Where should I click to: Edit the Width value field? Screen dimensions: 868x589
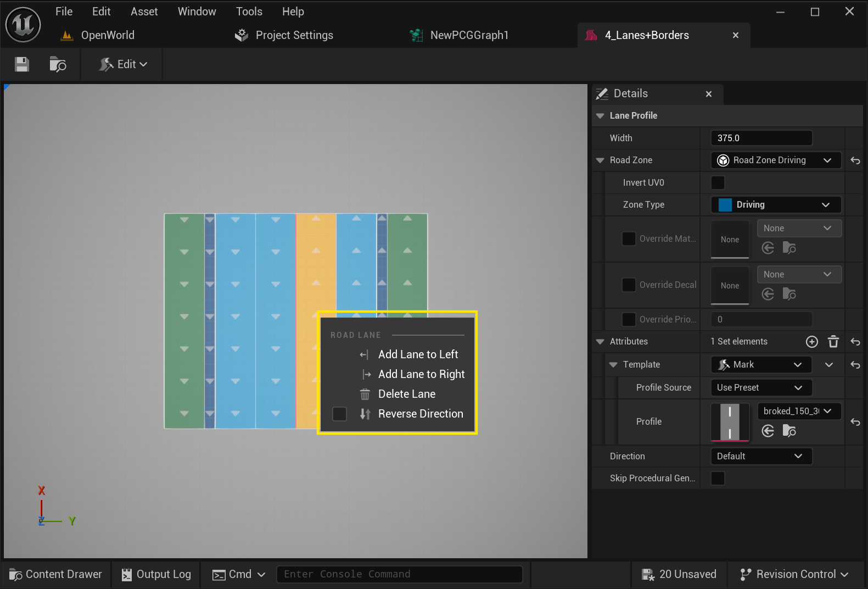(761, 138)
